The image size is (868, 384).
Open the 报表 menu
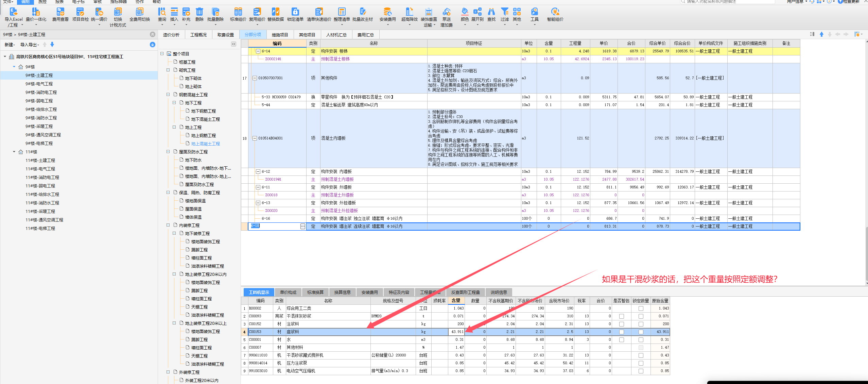(x=59, y=2)
